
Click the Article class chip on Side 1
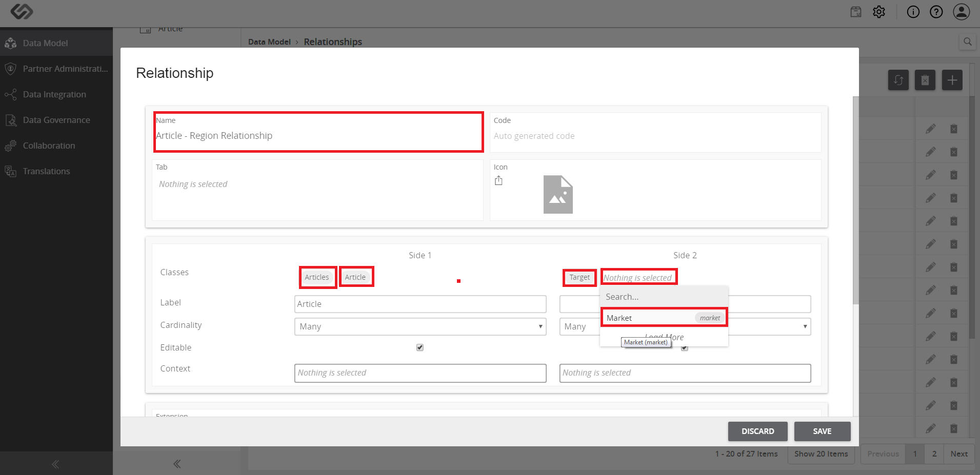pos(355,277)
